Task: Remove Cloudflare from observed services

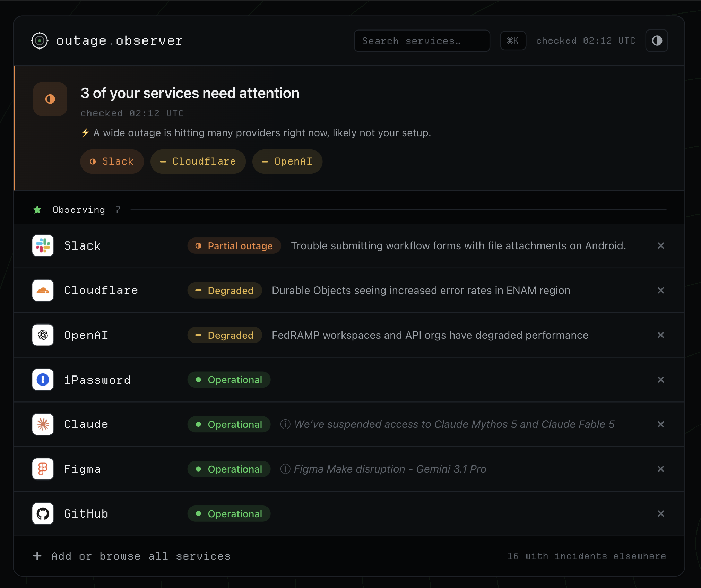Action: tap(661, 291)
